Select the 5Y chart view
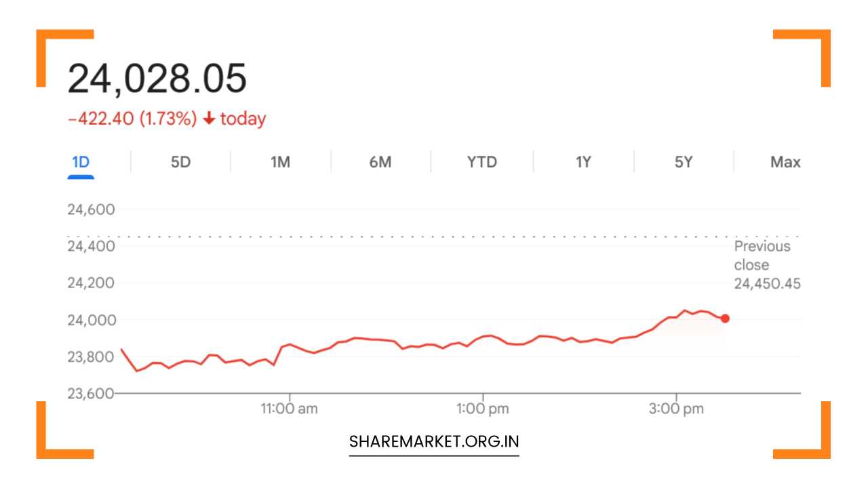Viewport: 868px width, 488px height. [x=682, y=162]
